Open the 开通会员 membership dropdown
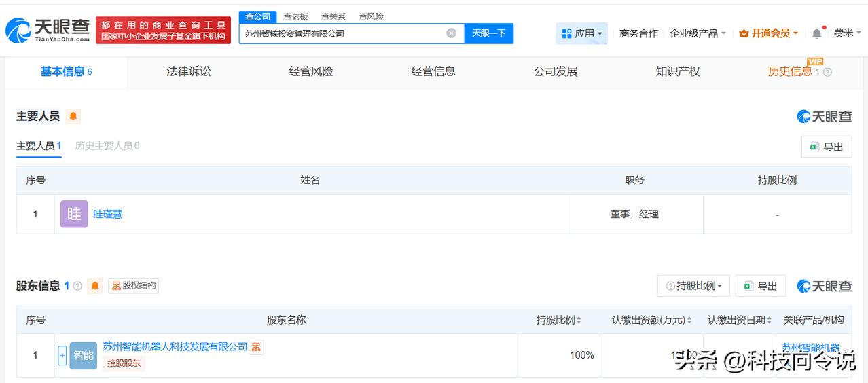This screenshot has width=868, height=383. [x=768, y=33]
